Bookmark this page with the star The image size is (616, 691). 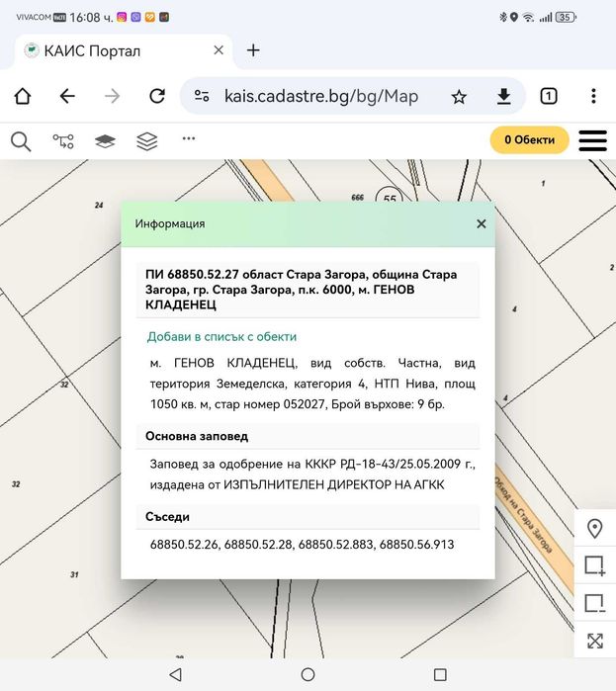(x=459, y=97)
